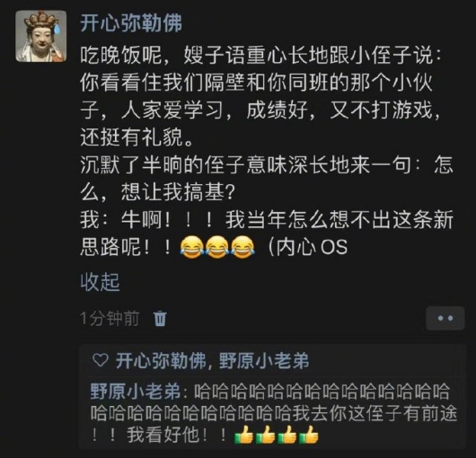The height and width of the screenshot is (458, 476).
Task: Click the third thumbs-up emoji in the comment
Action: click(x=287, y=435)
